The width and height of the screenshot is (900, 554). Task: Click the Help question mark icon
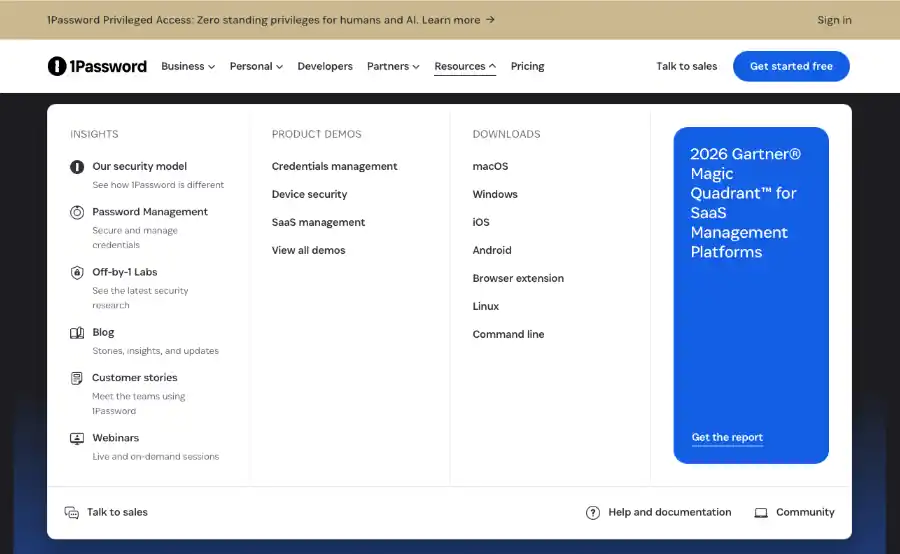pos(593,513)
